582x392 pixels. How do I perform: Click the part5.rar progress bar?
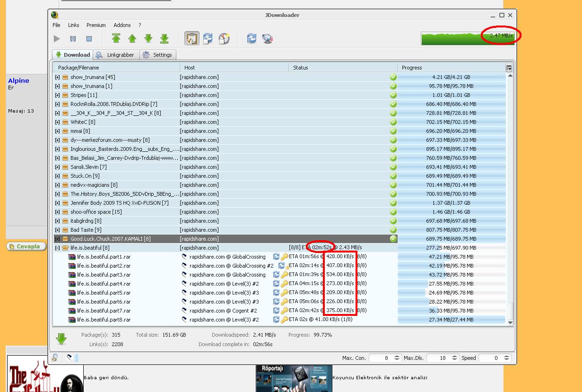pos(452,293)
